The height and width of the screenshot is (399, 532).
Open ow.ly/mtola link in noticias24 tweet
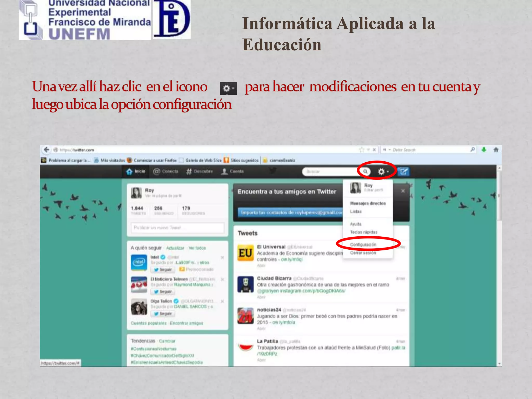tap(284, 322)
